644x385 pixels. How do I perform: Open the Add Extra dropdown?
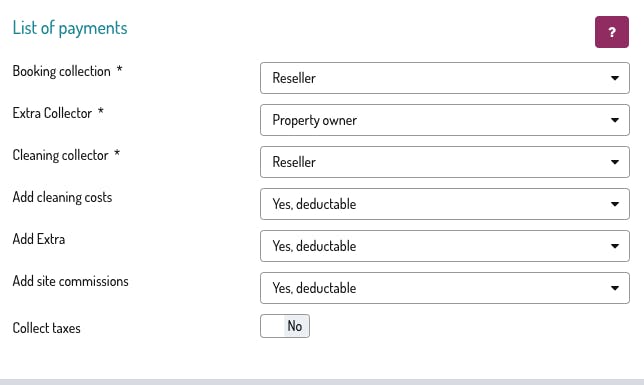(444, 246)
